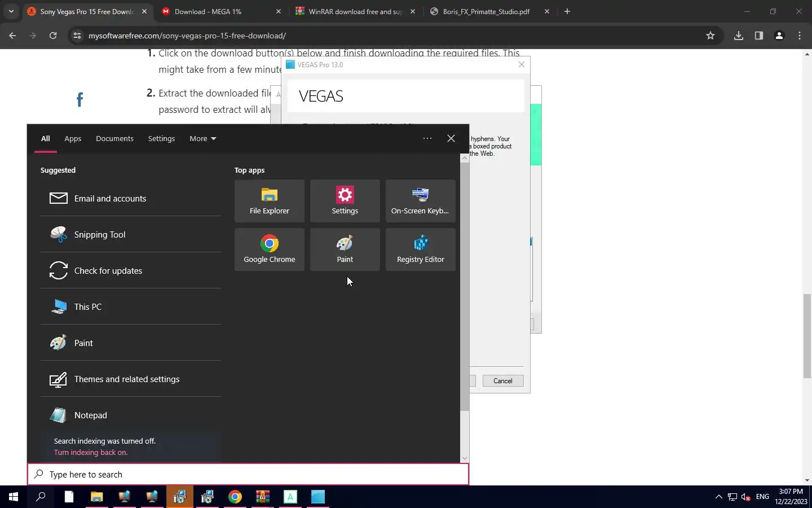Open a new Chrome tab
Image resolution: width=812 pixels, height=508 pixels.
[567, 11]
